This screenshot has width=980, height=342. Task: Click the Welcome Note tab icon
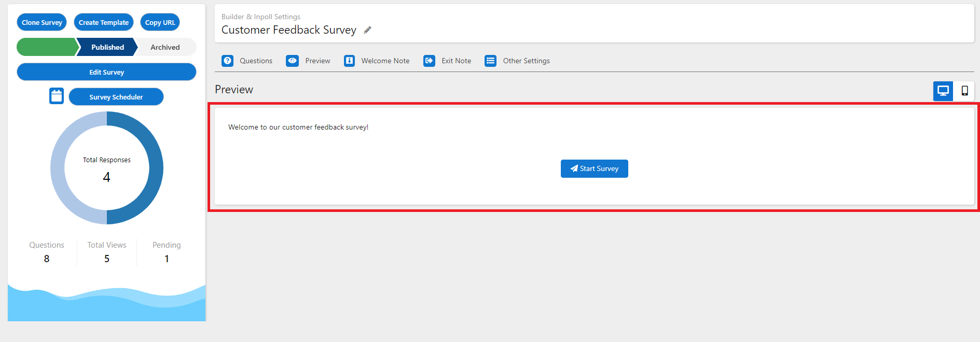click(350, 61)
